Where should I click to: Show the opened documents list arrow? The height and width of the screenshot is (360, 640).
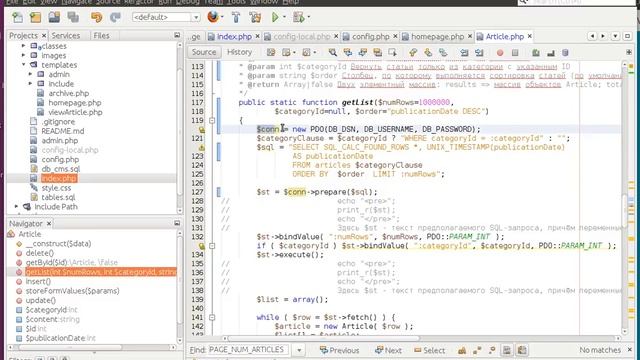click(615, 36)
